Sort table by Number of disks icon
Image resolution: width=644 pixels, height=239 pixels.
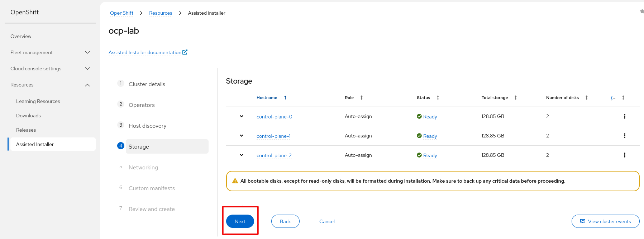pyautogui.click(x=587, y=98)
